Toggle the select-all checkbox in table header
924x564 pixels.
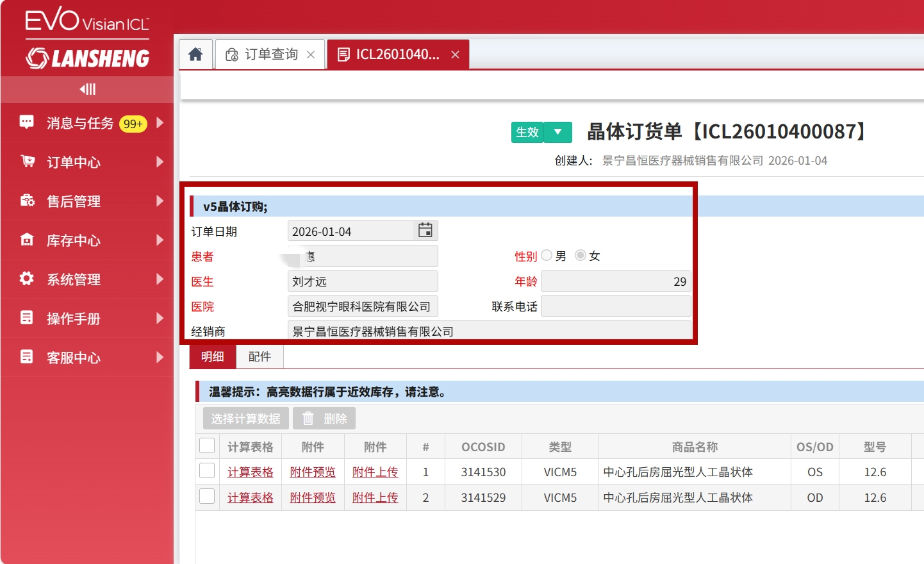tap(207, 446)
